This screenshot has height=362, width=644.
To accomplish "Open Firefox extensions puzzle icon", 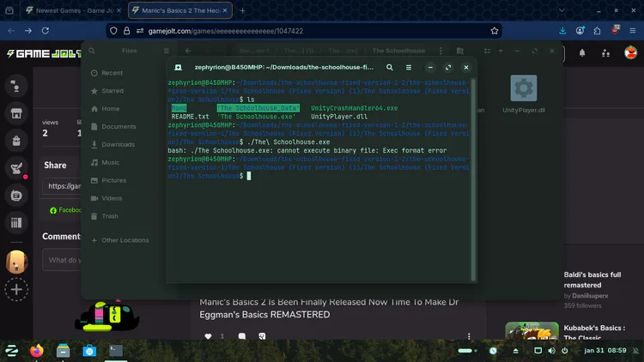I will coord(597,31).
